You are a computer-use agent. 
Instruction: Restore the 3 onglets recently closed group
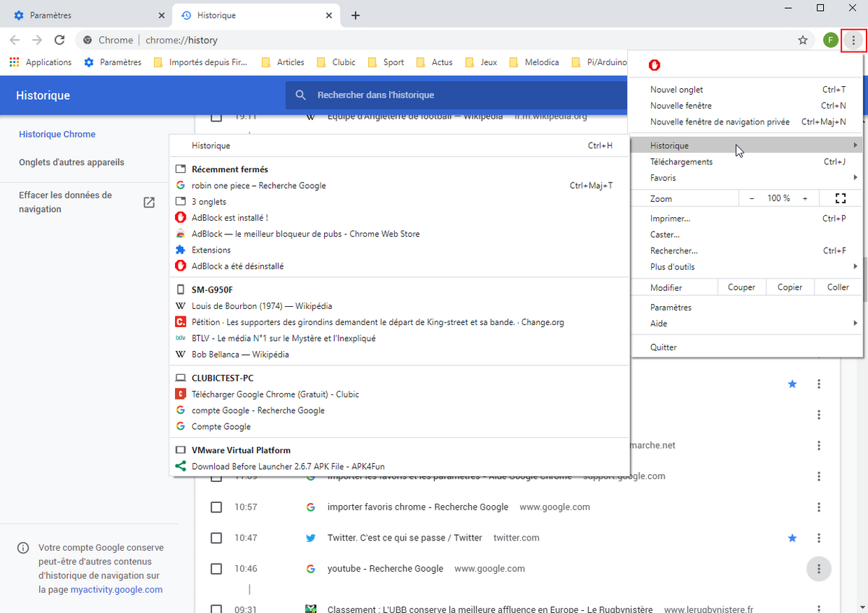tap(399, 201)
